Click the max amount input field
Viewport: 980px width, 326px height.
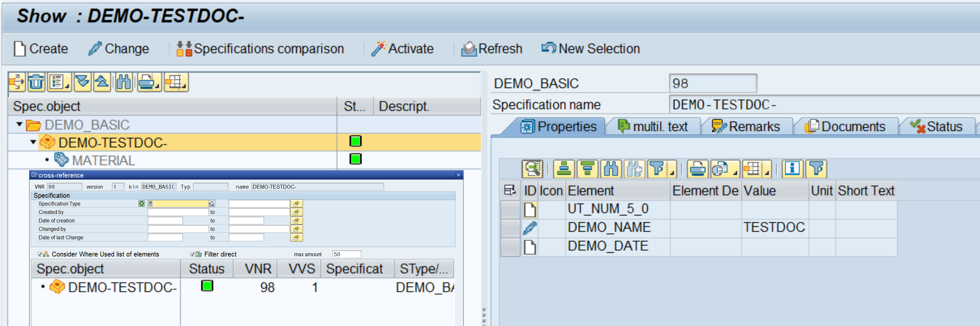tap(346, 254)
